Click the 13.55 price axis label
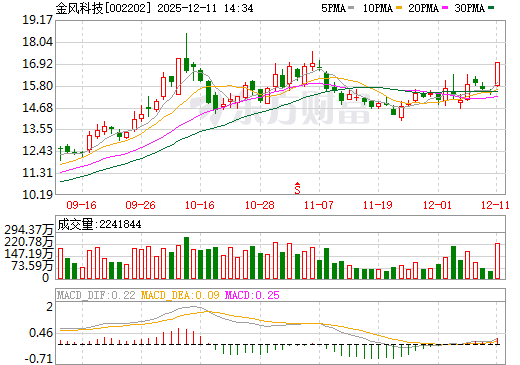Screen dimensions: 520x365 click(x=37, y=129)
